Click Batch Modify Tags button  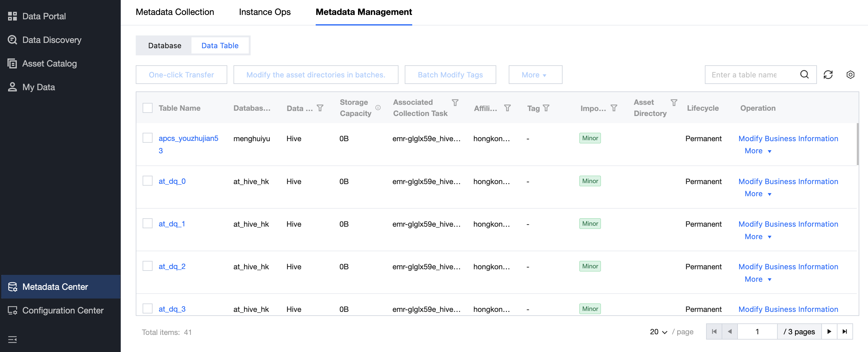[x=450, y=75]
